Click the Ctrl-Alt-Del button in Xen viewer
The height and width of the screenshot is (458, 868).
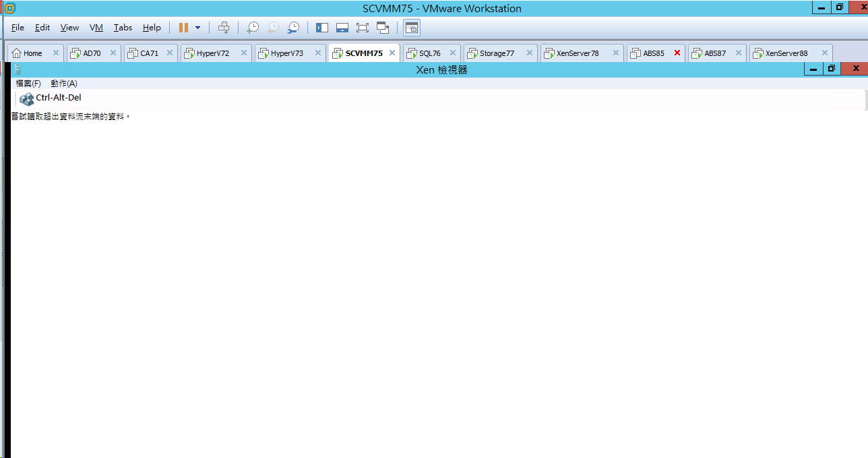(51, 98)
